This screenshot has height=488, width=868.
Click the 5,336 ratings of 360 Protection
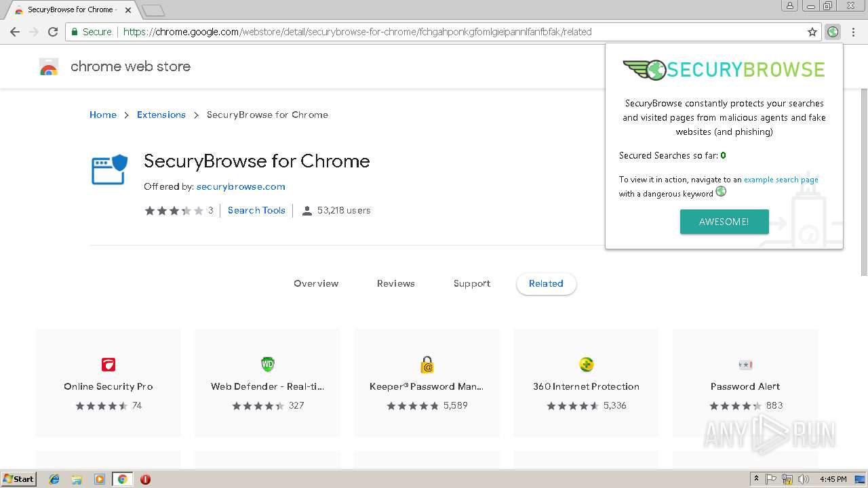[614, 405]
